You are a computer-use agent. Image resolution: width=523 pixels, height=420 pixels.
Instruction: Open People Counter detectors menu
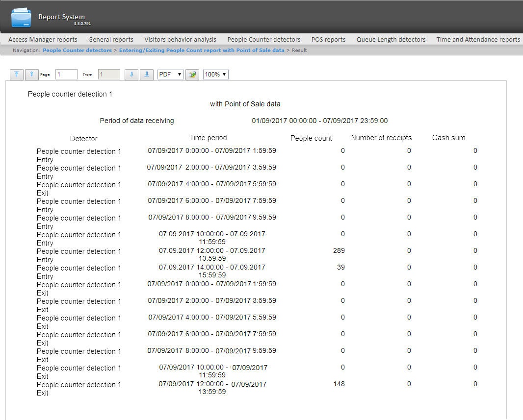(x=263, y=39)
